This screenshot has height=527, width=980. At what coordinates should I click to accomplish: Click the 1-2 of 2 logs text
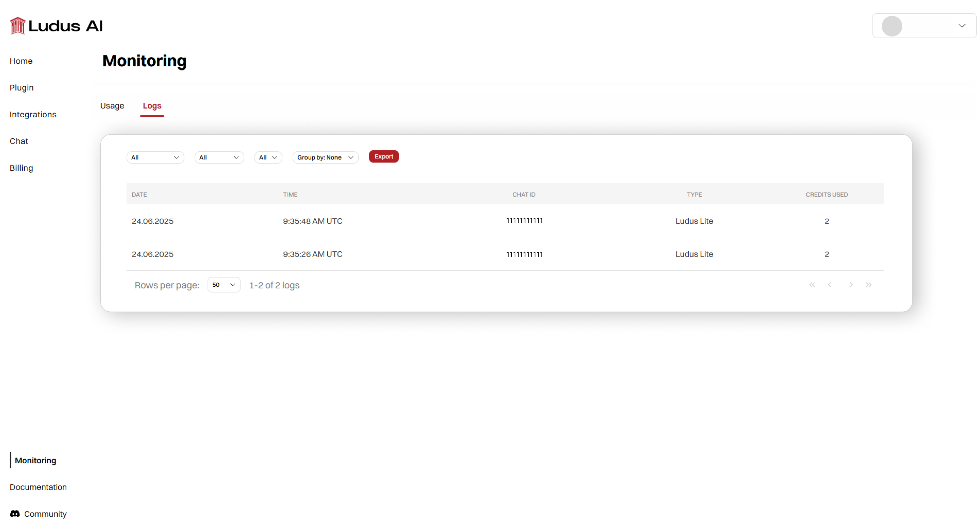click(274, 285)
